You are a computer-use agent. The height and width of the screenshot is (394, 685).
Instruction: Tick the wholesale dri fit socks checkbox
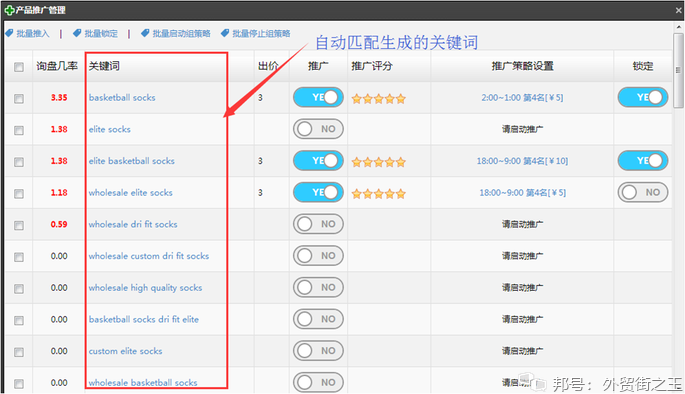point(19,225)
